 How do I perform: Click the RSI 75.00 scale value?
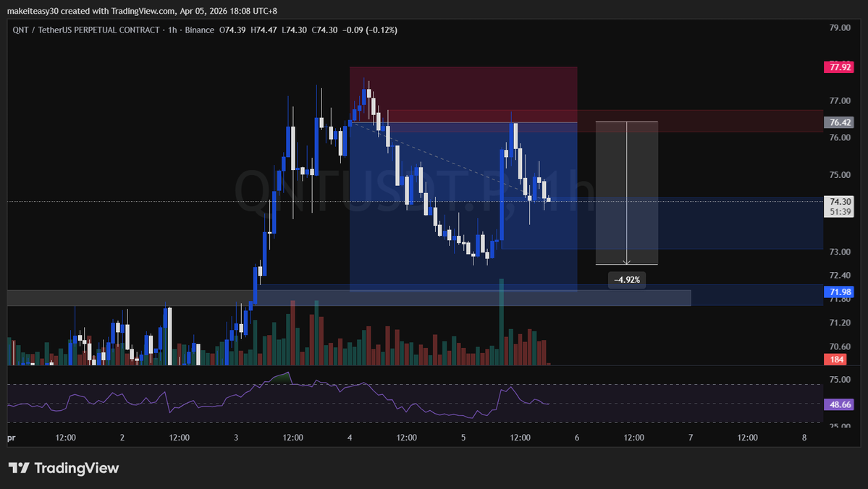click(x=840, y=380)
